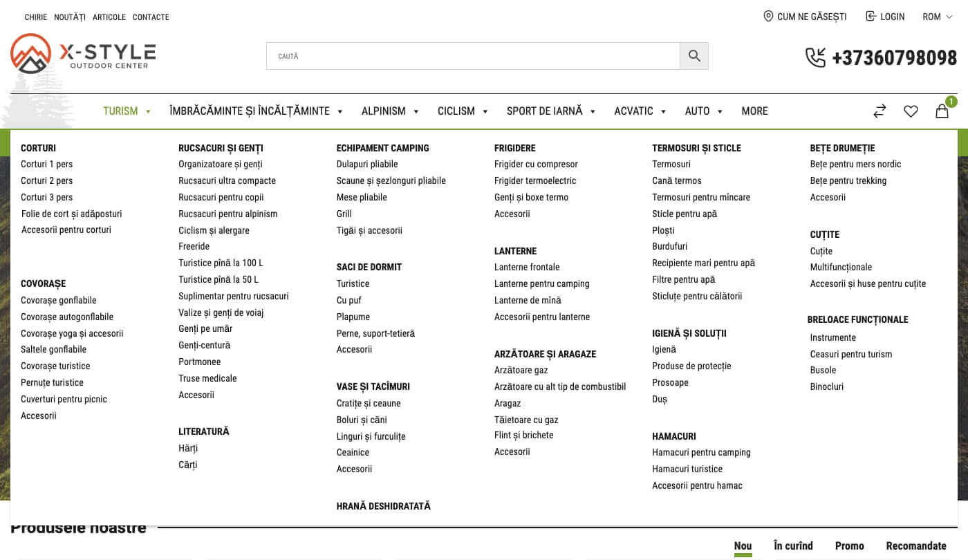Open Truse medicale
This screenshot has width=968, height=560.
tap(207, 378)
